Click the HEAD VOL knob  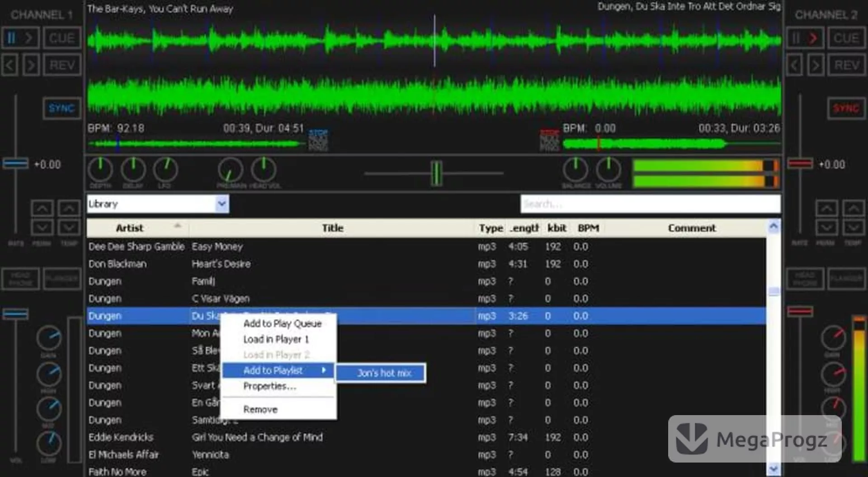click(x=264, y=169)
